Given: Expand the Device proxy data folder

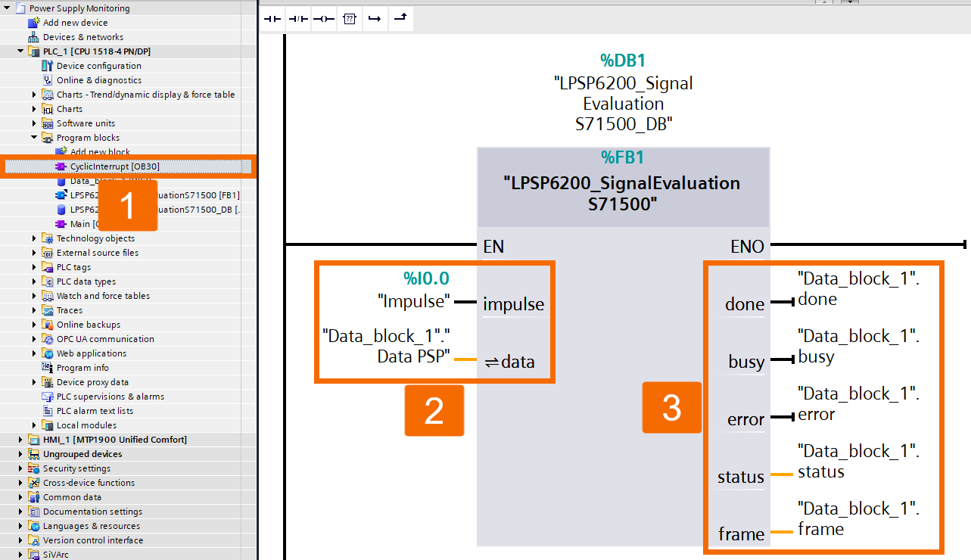Looking at the screenshot, I should click(x=34, y=382).
